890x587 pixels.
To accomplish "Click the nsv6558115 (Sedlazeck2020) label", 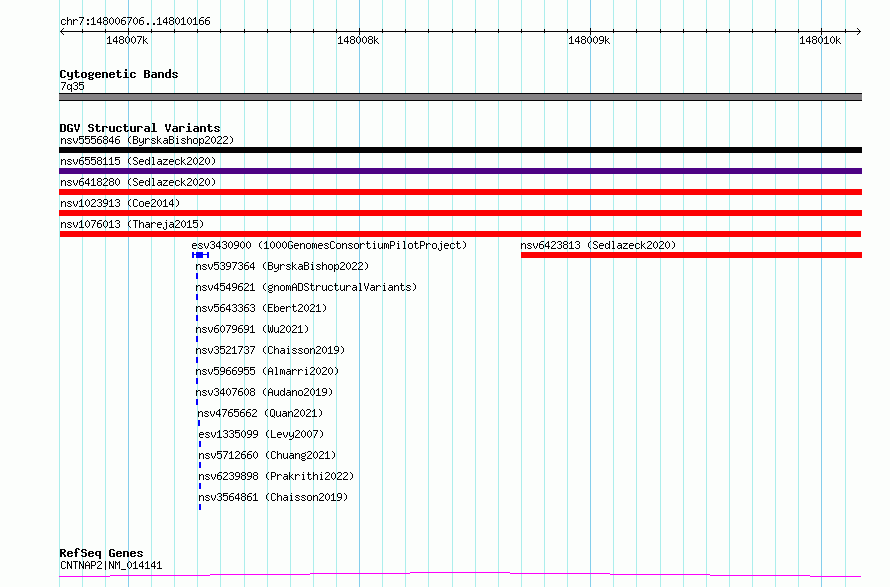I will click(138, 161).
